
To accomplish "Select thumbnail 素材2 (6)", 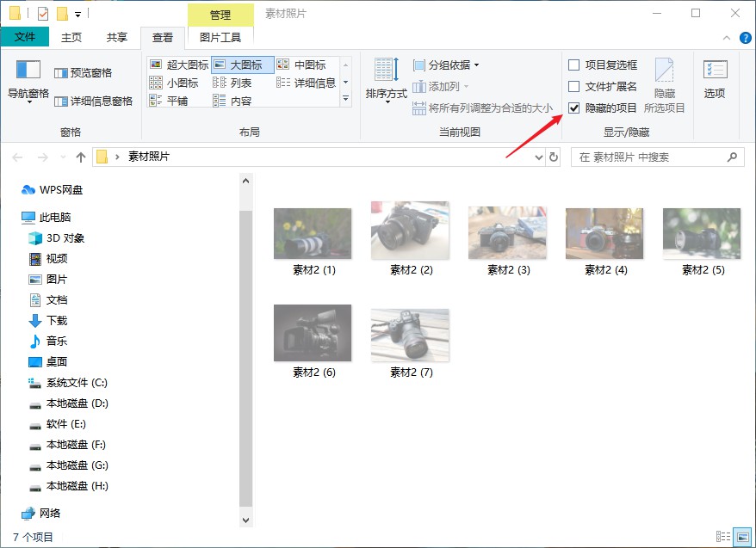I will pyautogui.click(x=313, y=341).
